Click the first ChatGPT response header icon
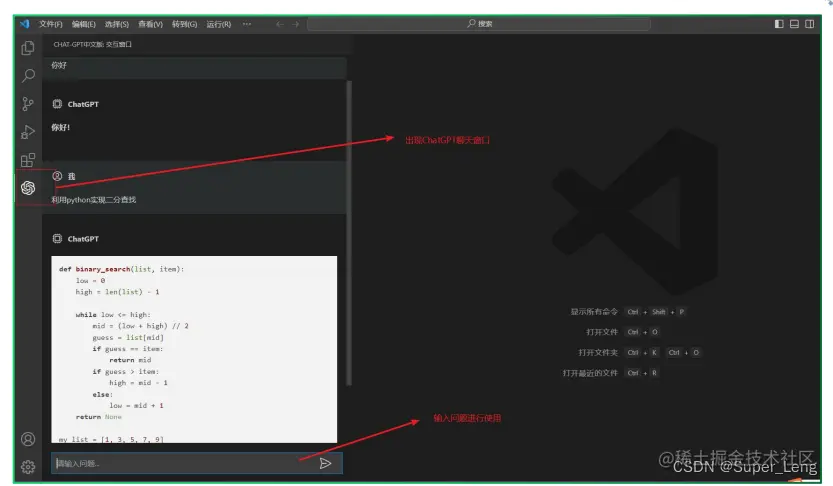The width and height of the screenshot is (833, 486). tap(57, 104)
